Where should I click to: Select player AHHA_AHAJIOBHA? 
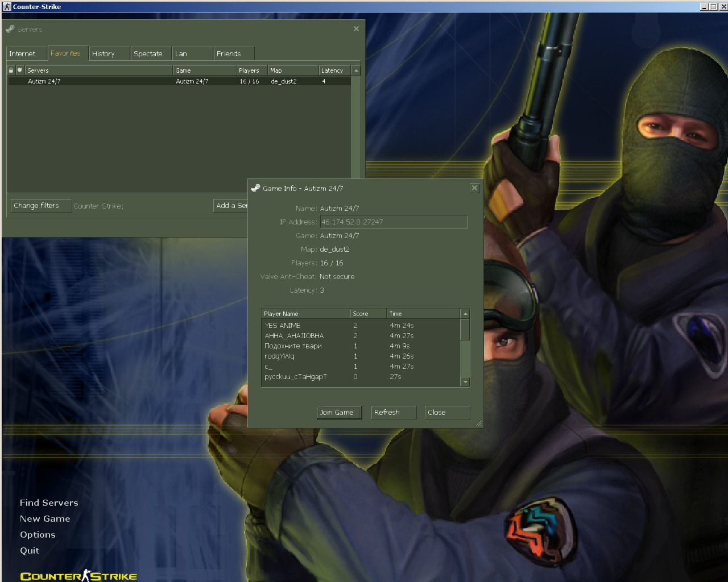point(361,336)
